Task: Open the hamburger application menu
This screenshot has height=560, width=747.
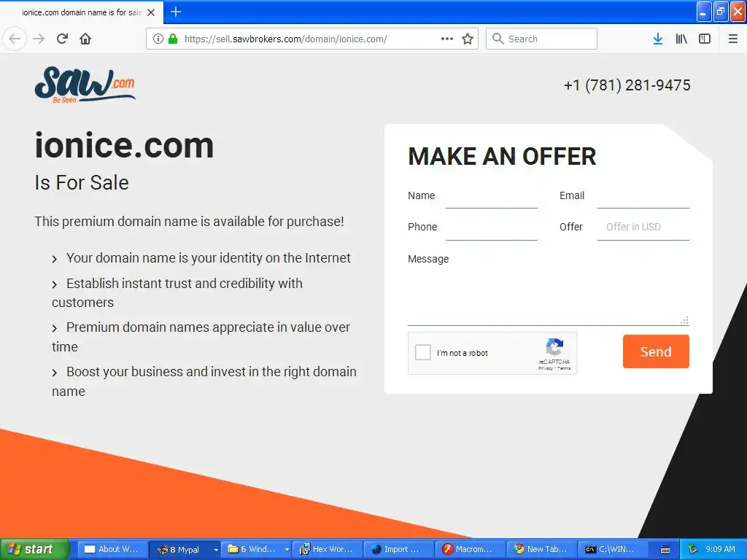Action: [732, 39]
